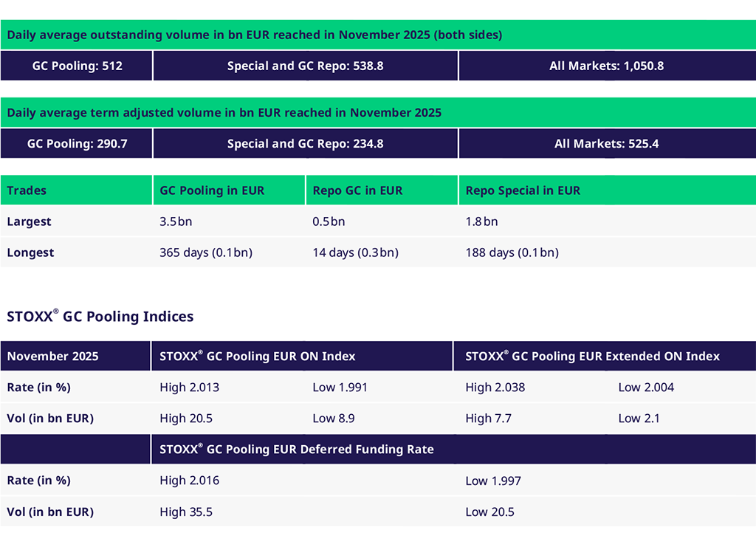756x547 pixels.
Task: Click the "November 2025" table header cell
Action: pos(52,356)
